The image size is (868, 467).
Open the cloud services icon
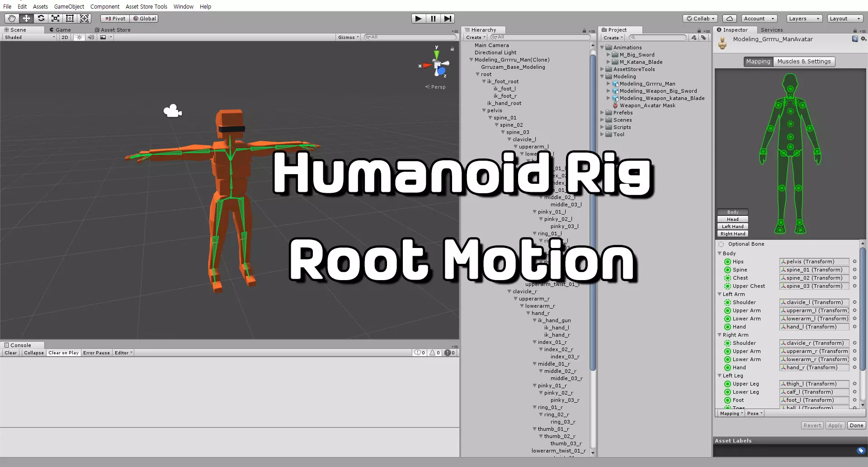[x=729, y=19]
